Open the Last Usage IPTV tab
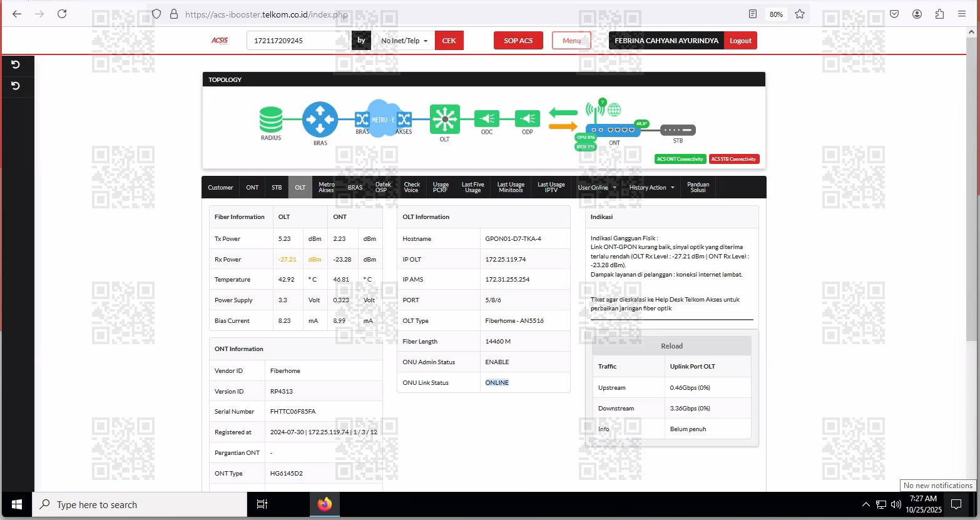 pyautogui.click(x=551, y=188)
